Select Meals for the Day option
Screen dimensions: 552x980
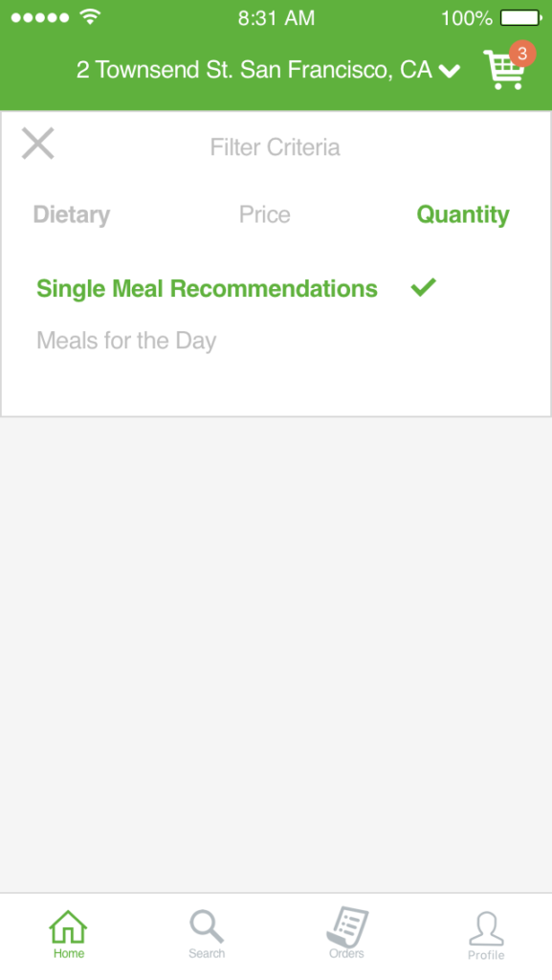[127, 341]
